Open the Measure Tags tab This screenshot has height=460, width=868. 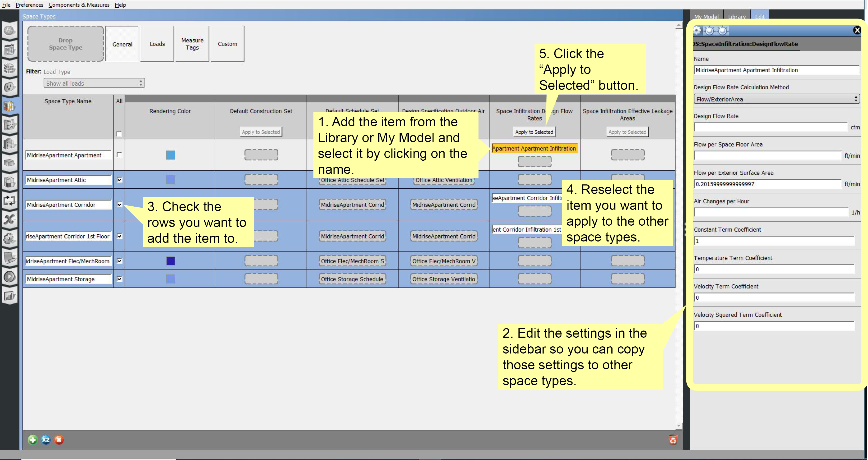pos(192,44)
